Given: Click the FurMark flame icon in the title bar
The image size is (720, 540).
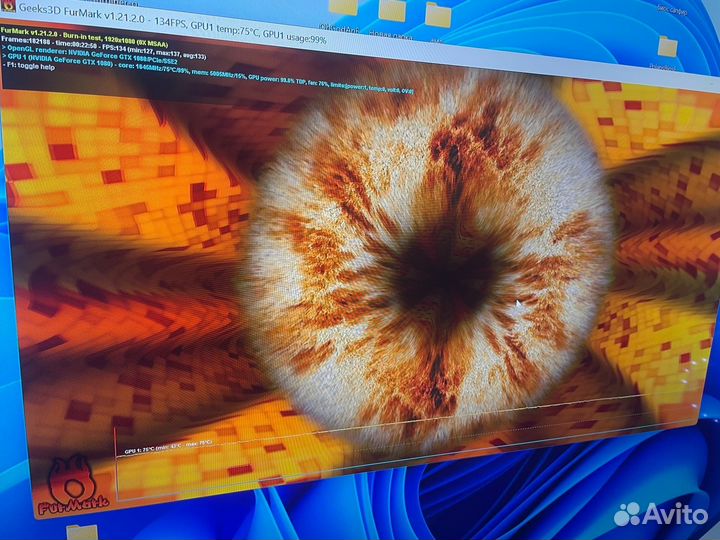Looking at the screenshot, I should [x=7, y=6].
